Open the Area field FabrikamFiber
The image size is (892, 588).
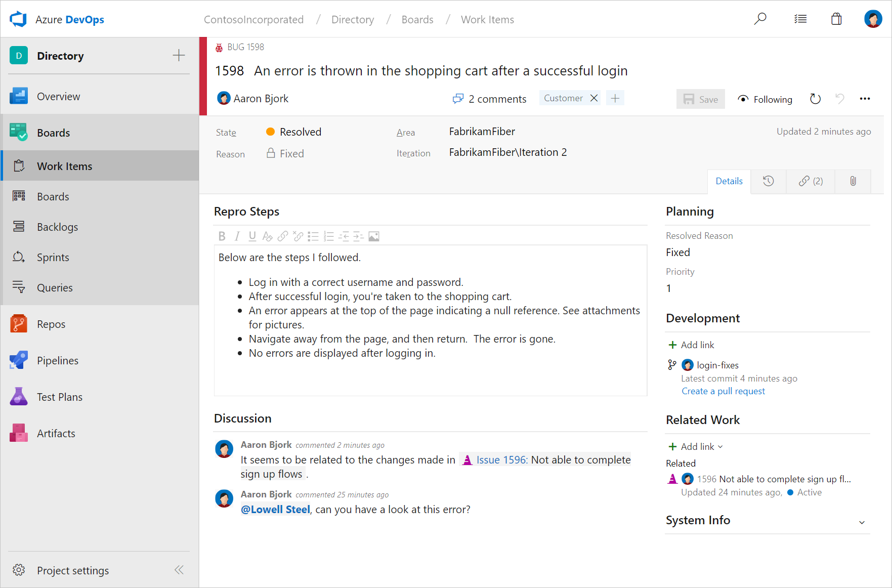pyautogui.click(x=482, y=132)
